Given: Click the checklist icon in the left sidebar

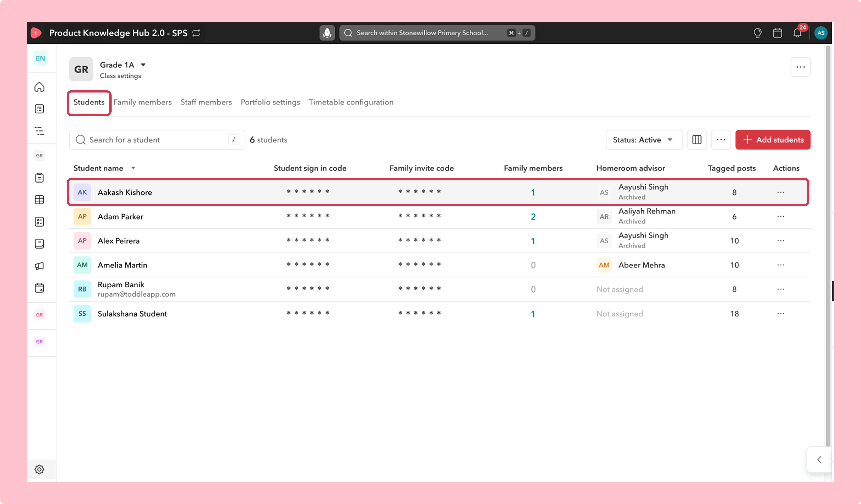Looking at the screenshot, I should (39, 222).
